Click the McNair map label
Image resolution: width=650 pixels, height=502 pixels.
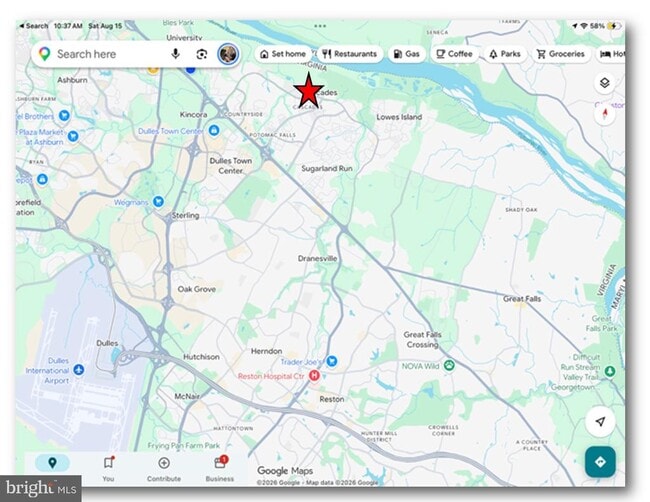(x=187, y=396)
